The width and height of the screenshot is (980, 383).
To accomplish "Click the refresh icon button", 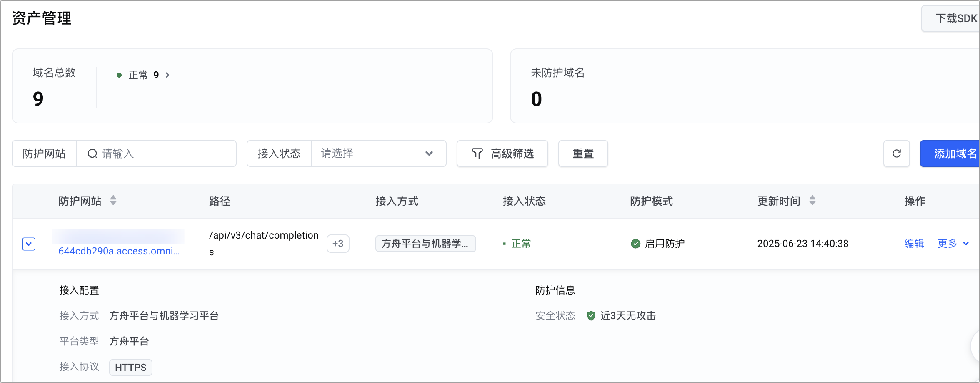I will click(x=896, y=154).
